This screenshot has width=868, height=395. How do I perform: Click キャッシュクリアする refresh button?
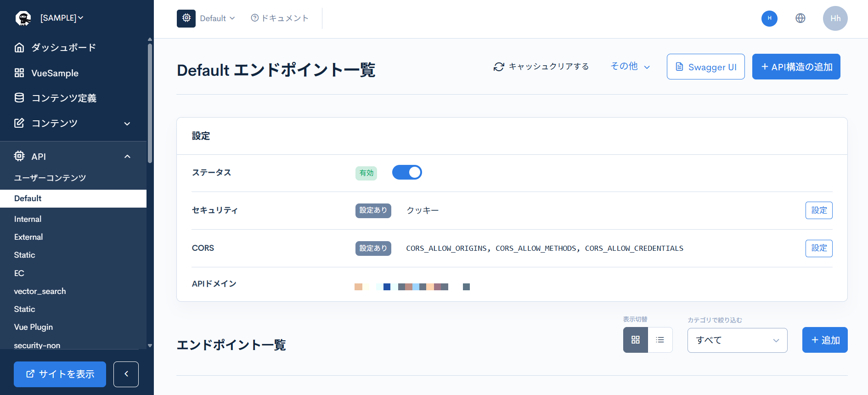(x=541, y=67)
